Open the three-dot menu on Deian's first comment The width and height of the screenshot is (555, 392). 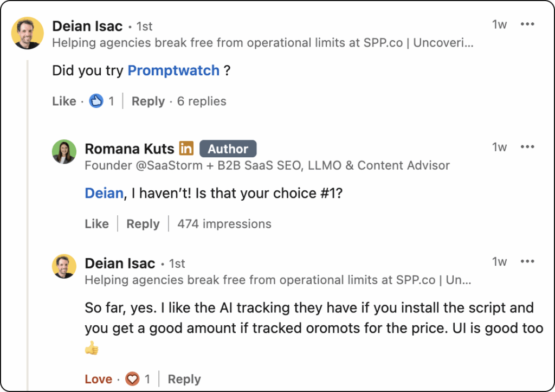[527, 24]
